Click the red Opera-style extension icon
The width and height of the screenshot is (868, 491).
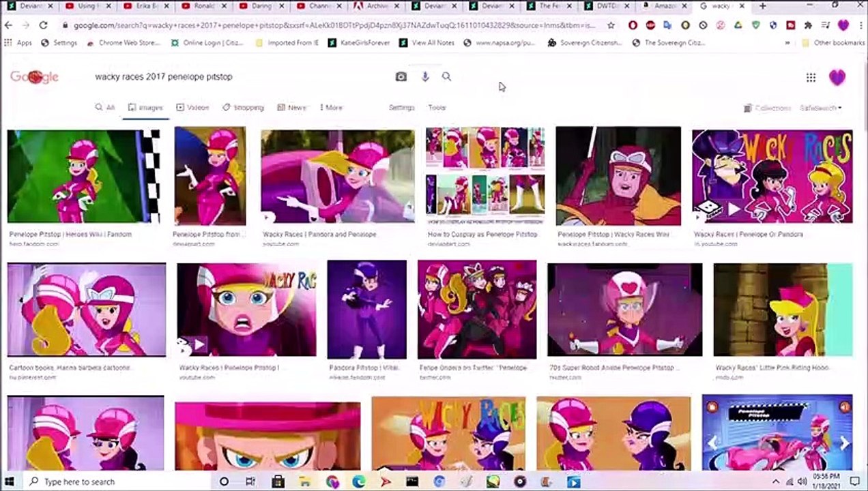[633, 25]
